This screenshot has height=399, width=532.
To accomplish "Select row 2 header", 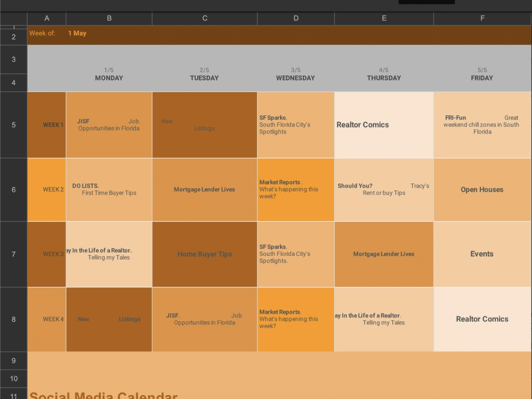I will pos(14,37).
